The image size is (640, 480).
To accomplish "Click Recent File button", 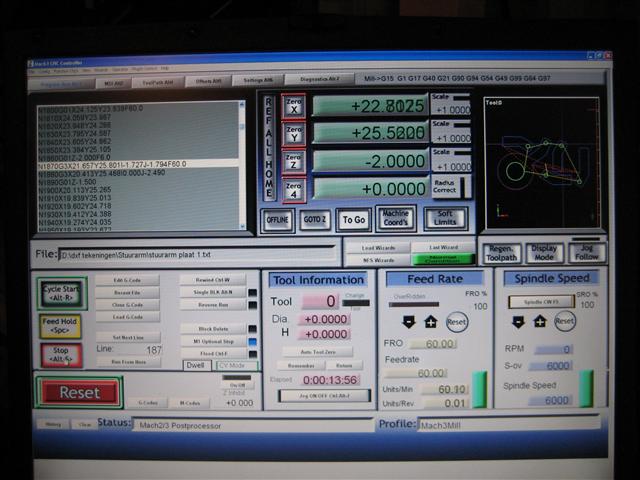I will point(127,293).
